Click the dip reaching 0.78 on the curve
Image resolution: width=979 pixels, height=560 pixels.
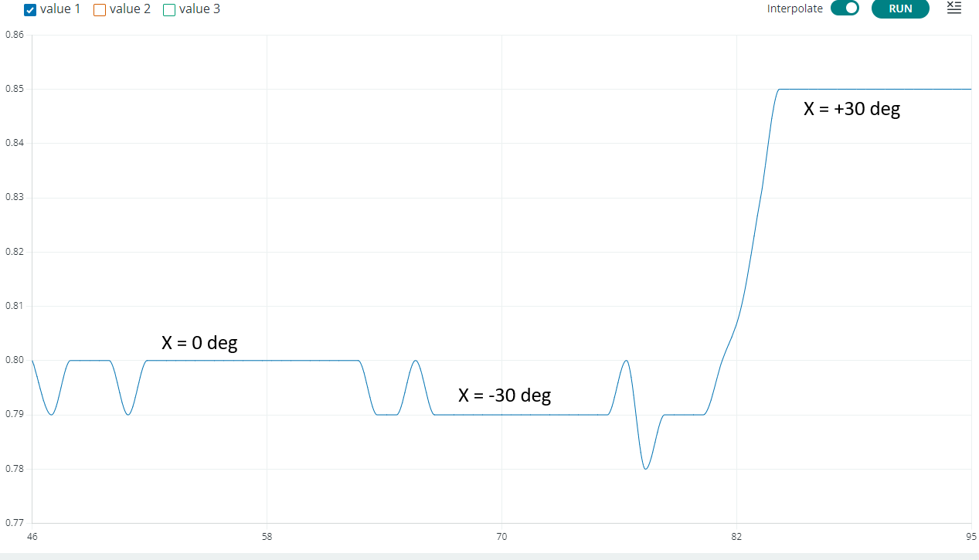pos(647,467)
